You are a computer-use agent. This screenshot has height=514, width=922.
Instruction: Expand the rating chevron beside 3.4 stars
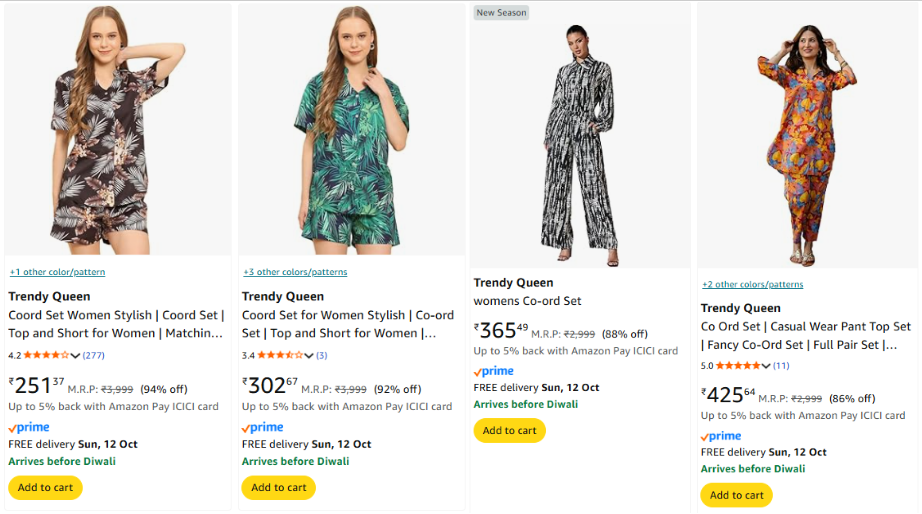pos(309,356)
